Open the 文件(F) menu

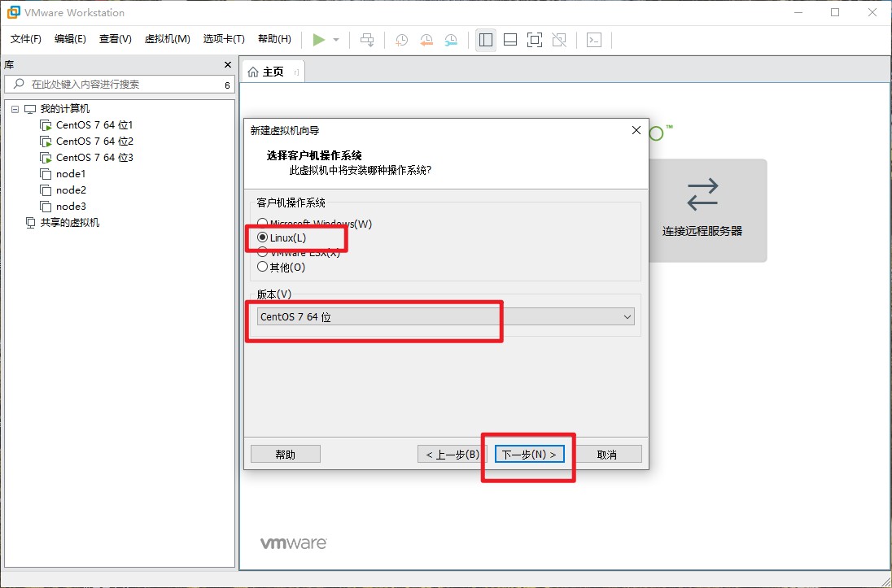tap(25, 39)
